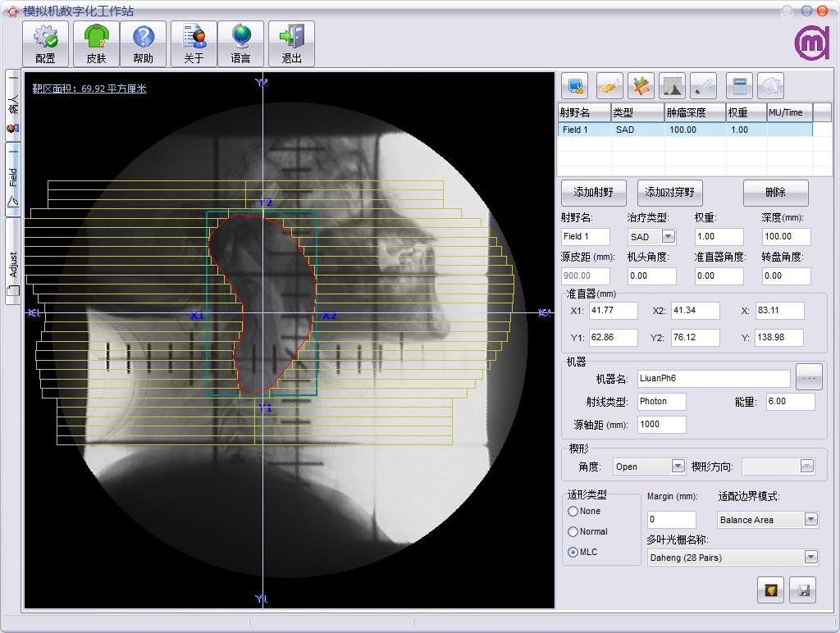Click the 机器名 LiuanPh6 field
Image resolution: width=840 pixels, height=633 pixels.
coord(714,379)
